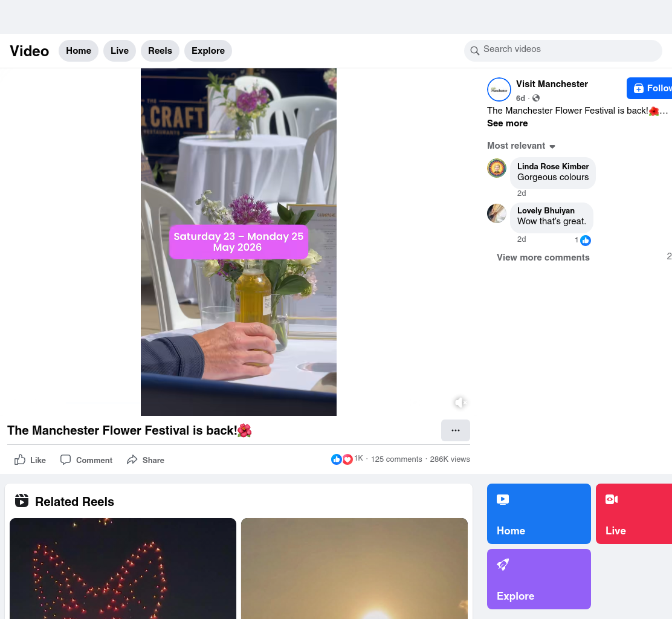
Task: Click the 286K views text
Action: pyautogui.click(x=450, y=459)
